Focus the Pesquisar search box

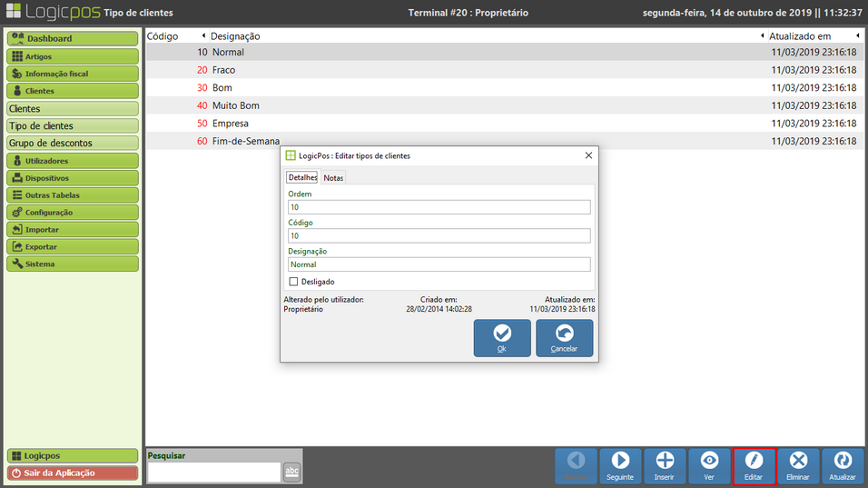(213, 472)
